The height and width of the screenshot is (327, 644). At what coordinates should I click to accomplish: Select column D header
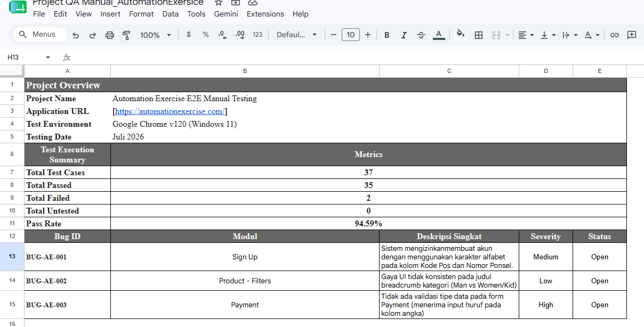(546, 71)
